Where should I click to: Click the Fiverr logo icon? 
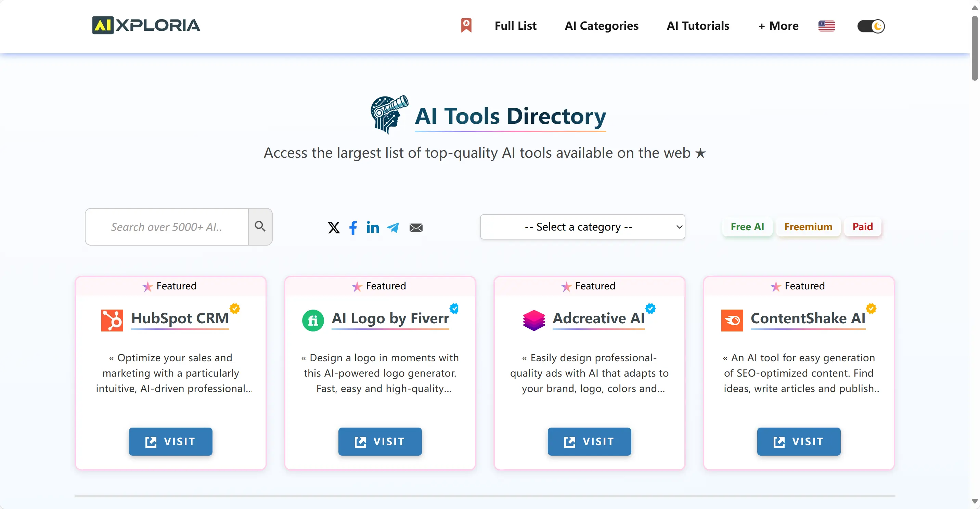pyautogui.click(x=313, y=320)
